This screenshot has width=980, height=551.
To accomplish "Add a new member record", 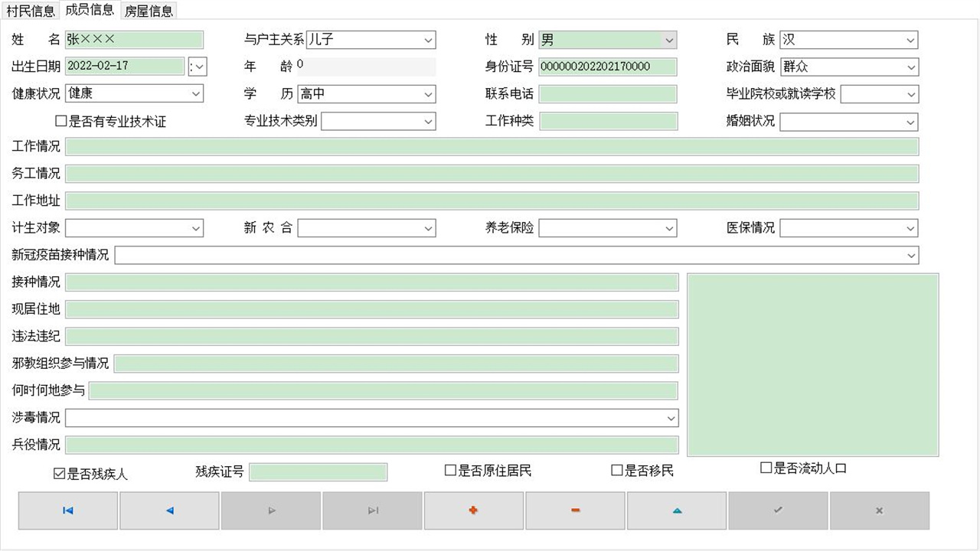I will [473, 510].
